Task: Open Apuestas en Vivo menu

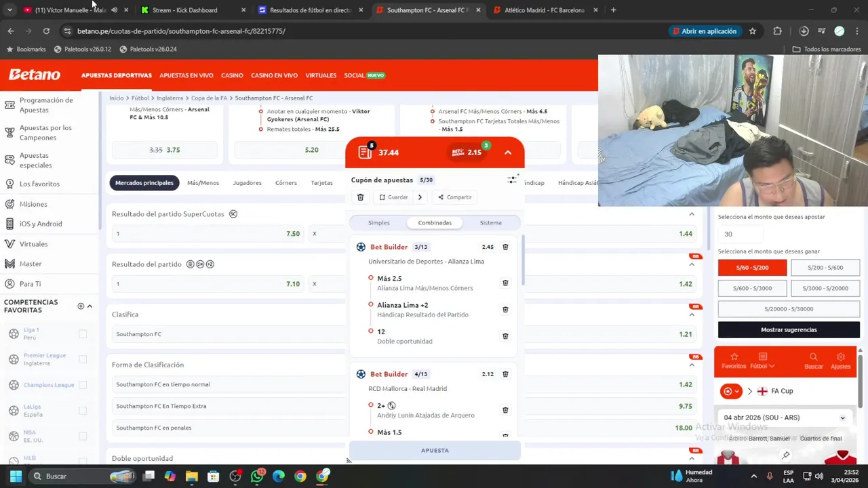Action: click(x=186, y=75)
